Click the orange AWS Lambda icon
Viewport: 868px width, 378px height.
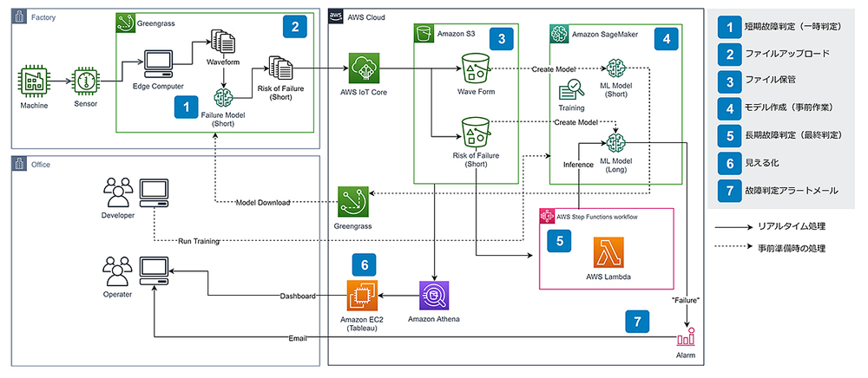click(604, 254)
